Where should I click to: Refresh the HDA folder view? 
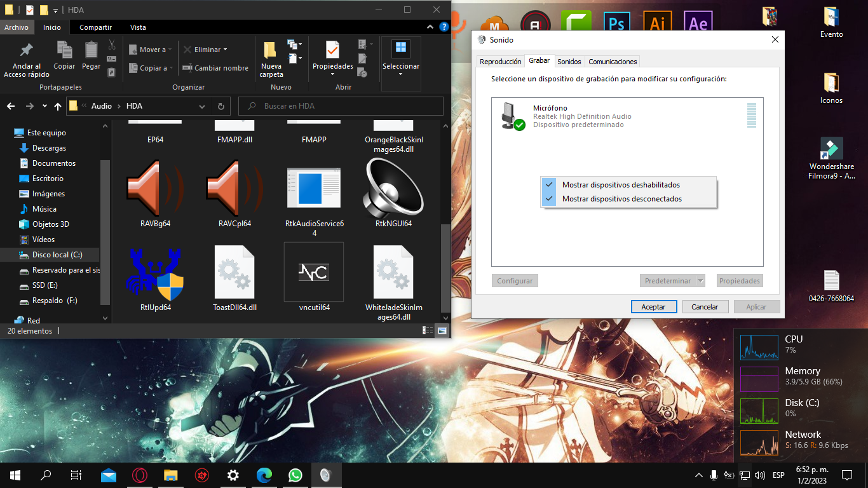tap(220, 106)
